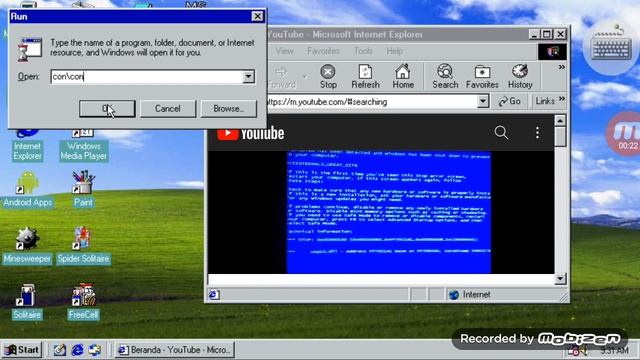Image resolution: width=640 pixels, height=360 pixels.
Task: Expand the Run dialog Open dropdown
Action: (x=248, y=76)
